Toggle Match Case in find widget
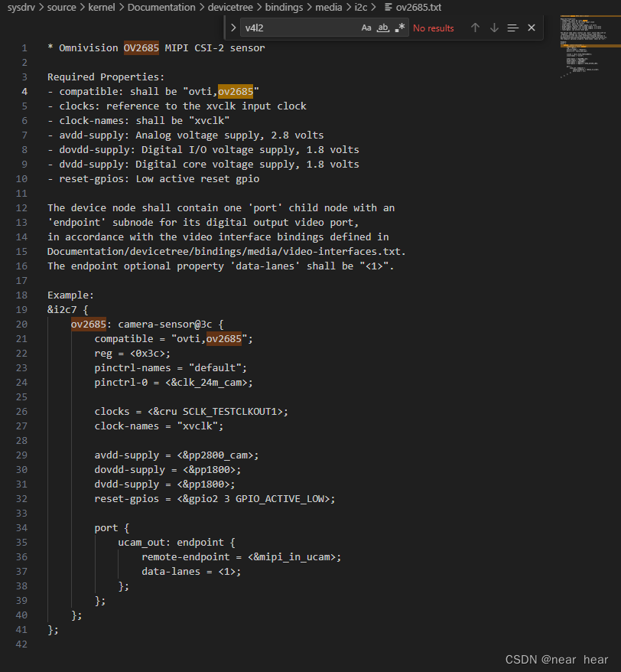 pos(366,28)
